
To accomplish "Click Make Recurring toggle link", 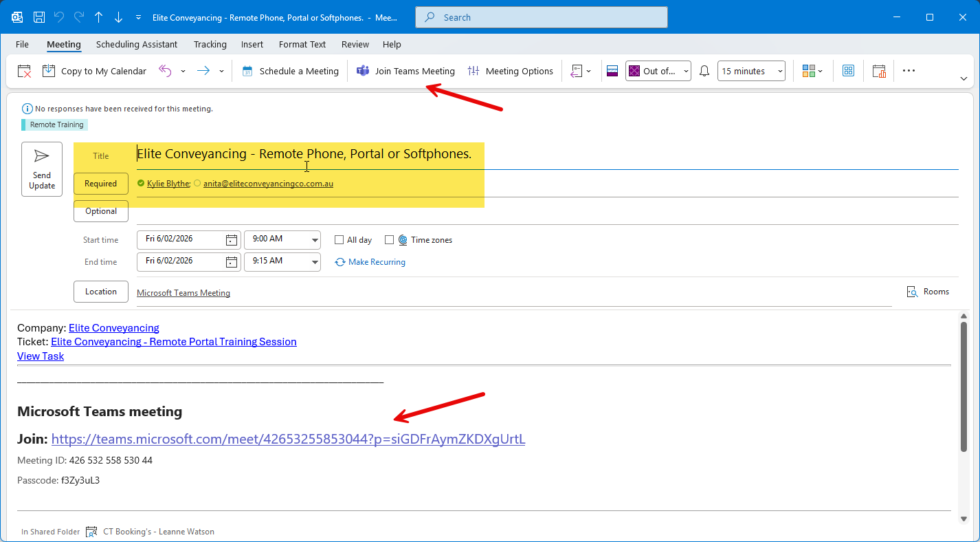I will (370, 262).
